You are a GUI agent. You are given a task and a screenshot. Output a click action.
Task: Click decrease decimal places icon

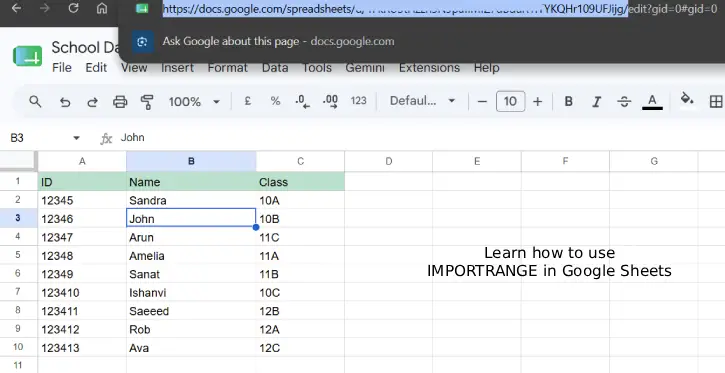(302, 101)
